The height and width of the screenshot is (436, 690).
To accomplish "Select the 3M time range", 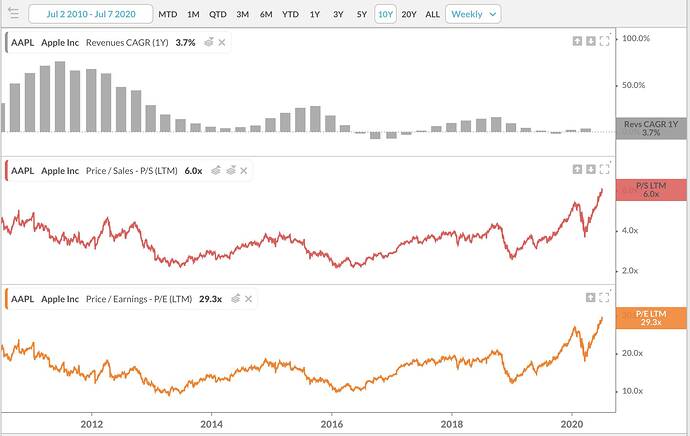I will pos(242,14).
